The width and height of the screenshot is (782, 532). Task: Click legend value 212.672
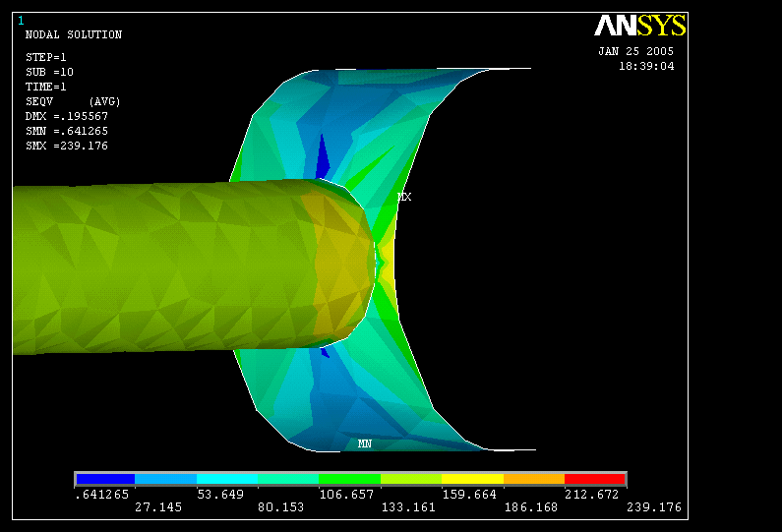tap(591, 494)
